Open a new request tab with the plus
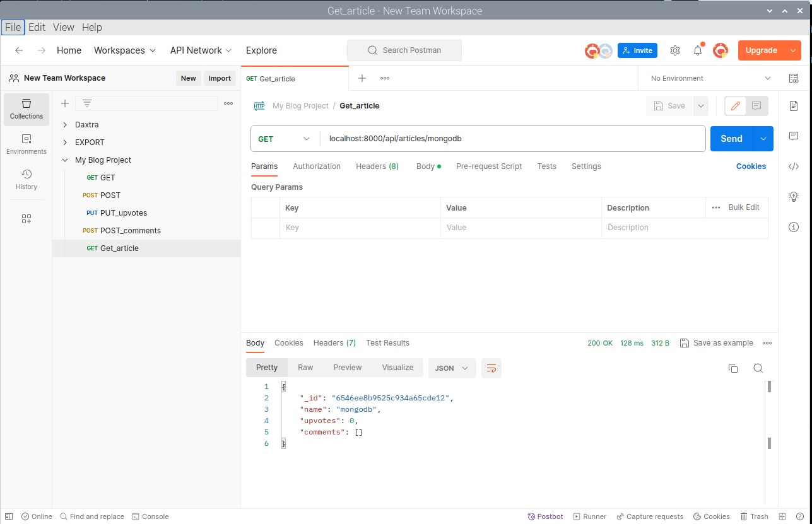Screen dimensions: 812x524 (362, 78)
